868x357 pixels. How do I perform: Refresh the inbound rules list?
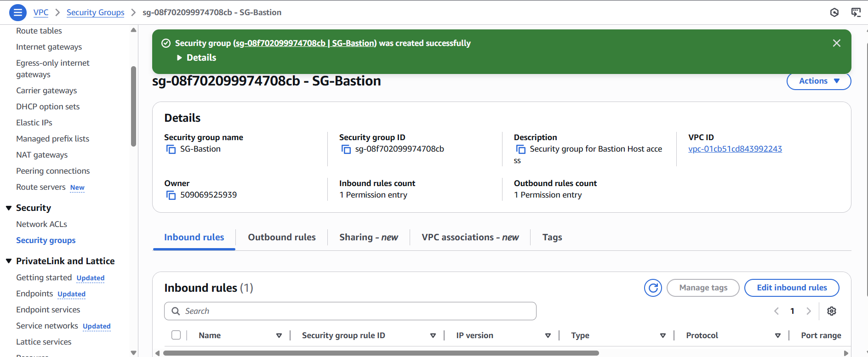point(653,288)
